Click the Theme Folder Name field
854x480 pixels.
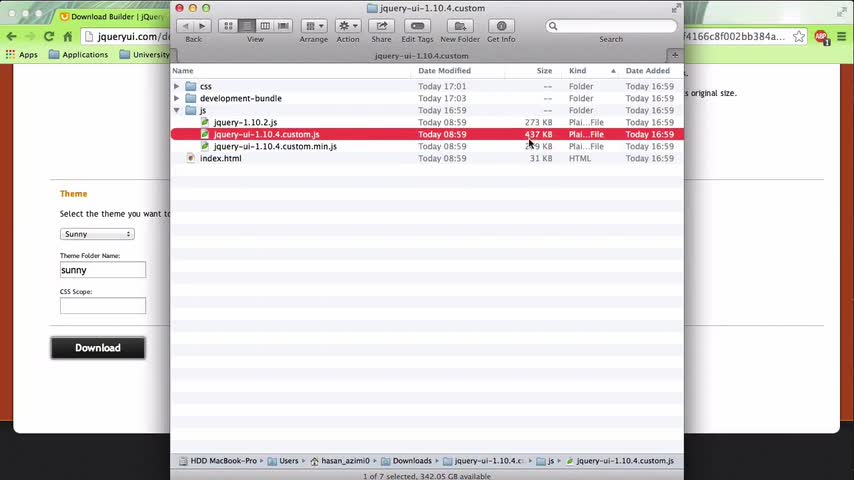tap(103, 270)
